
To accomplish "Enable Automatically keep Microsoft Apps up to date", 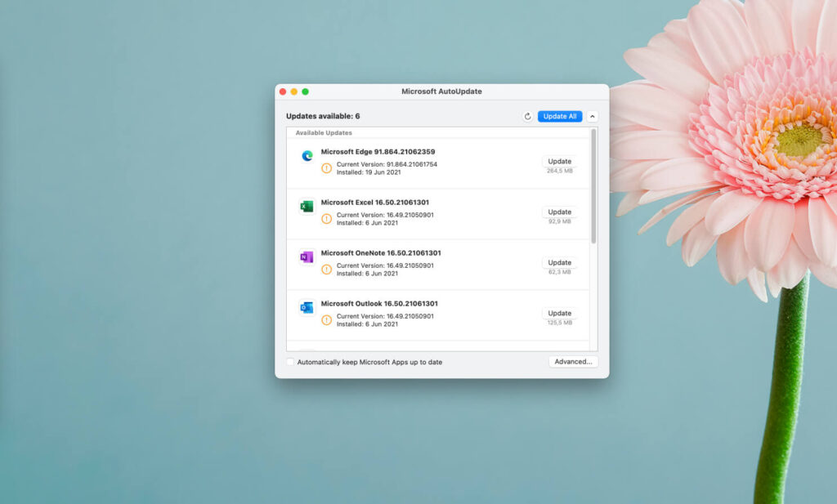I will 290,361.
